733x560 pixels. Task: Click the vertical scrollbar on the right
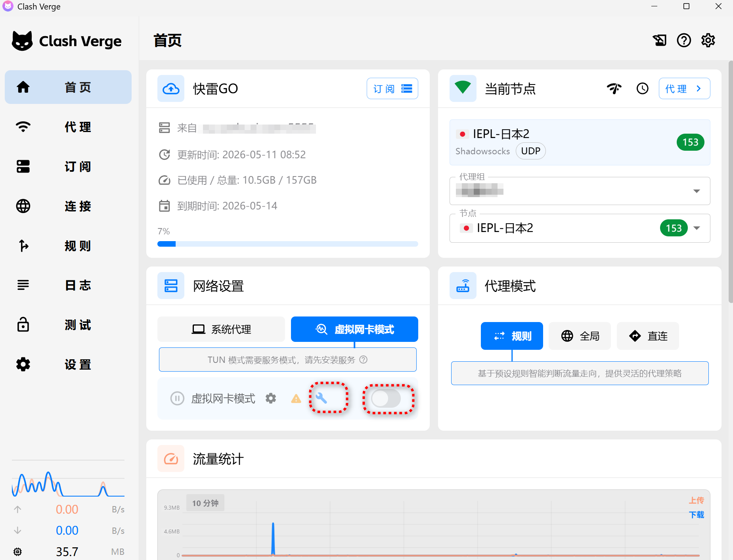tap(731, 182)
